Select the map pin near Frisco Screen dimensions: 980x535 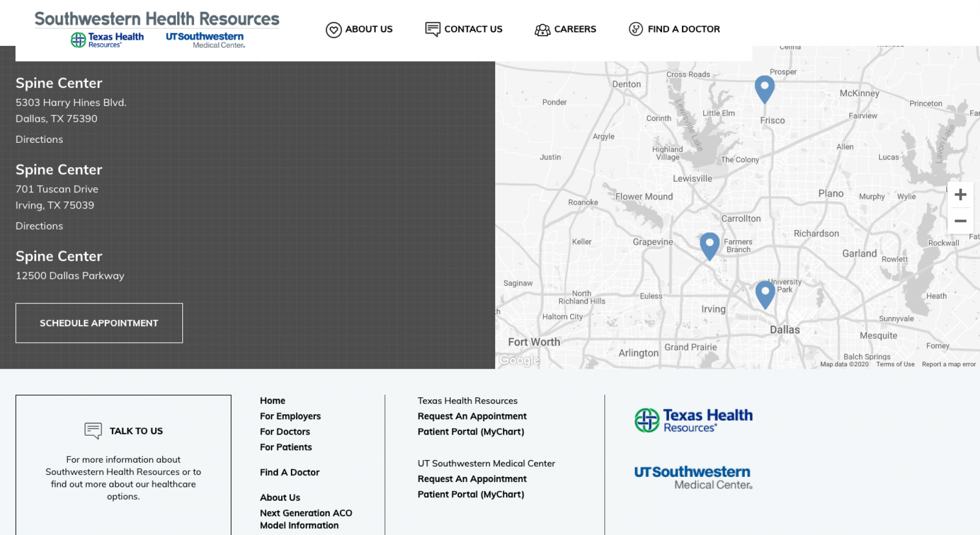pyautogui.click(x=764, y=87)
